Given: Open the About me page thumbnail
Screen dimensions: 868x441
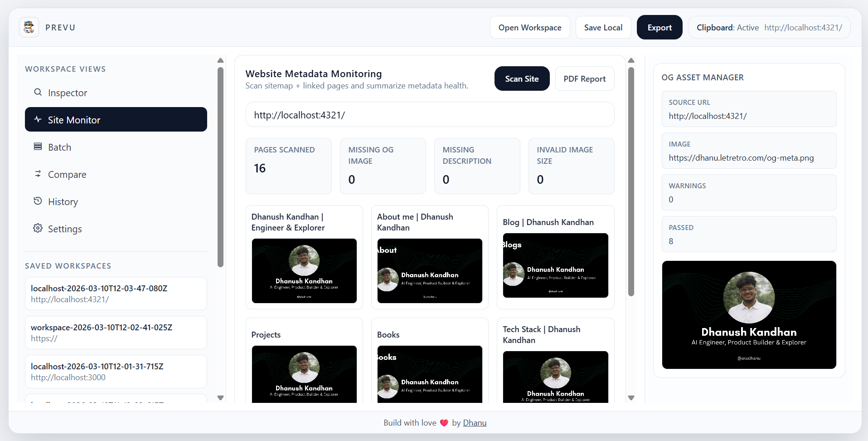Looking at the screenshot, I should (x=430, y=271).
